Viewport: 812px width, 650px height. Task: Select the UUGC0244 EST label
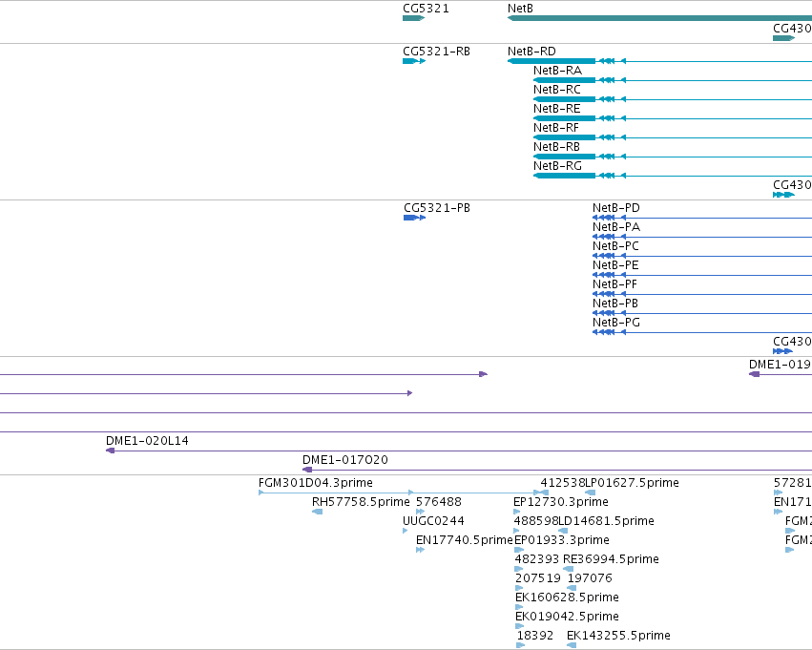[433, 521]
